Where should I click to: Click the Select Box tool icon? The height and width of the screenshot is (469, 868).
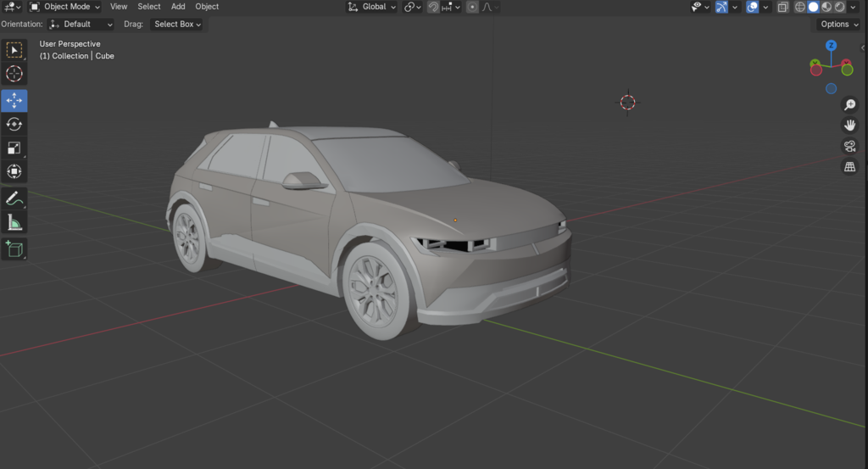pyautogui.click(x=14, y=50)
